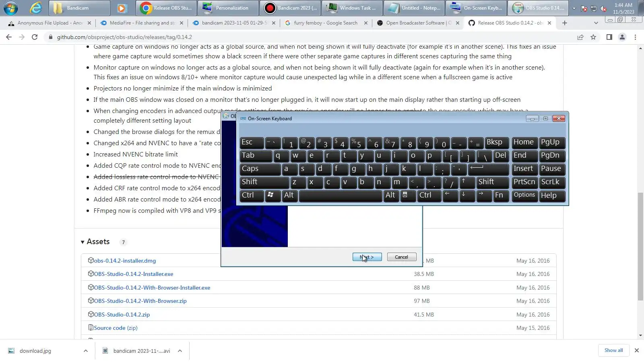Switch to the Google Search tab
The width and height of the screenshot is (644, 362).
tap(326, 23)
